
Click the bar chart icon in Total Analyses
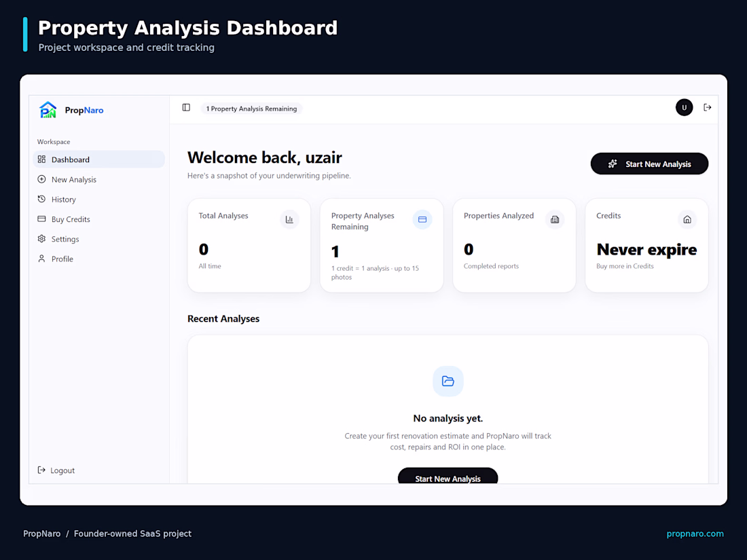point(289,219)
